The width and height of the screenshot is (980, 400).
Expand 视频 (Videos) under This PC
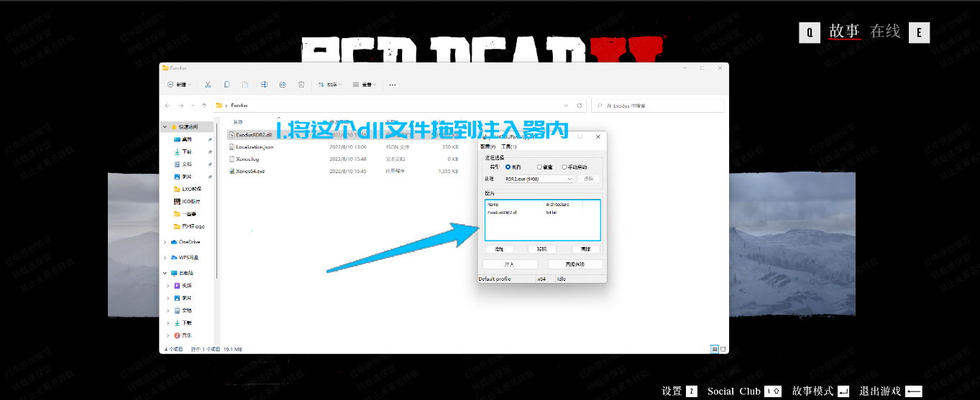pos(169,285)
